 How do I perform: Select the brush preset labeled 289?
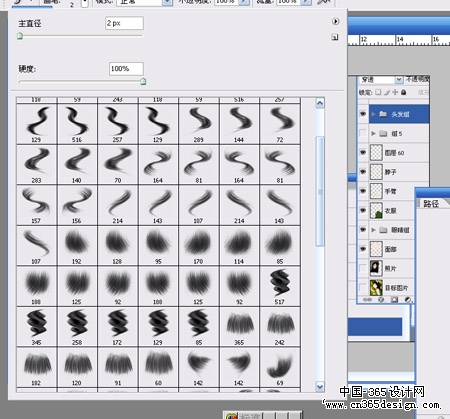199,124
